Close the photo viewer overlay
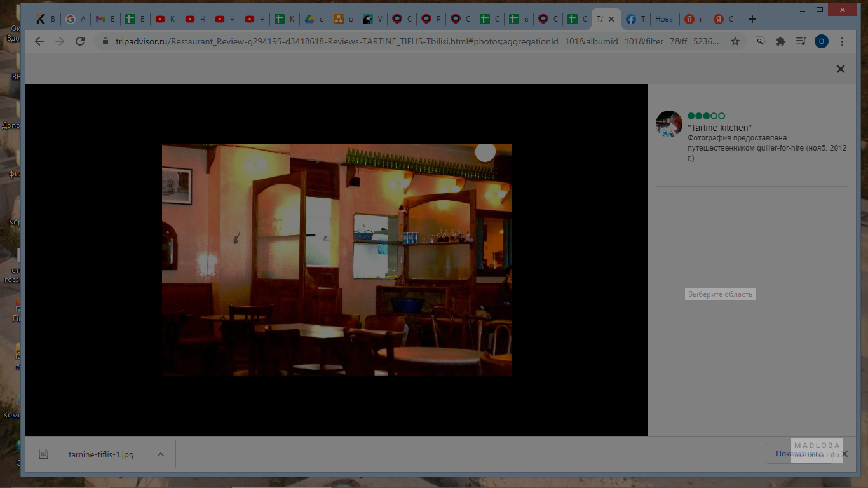The width and height of the screenshot is (868, 488). [840, 69]
